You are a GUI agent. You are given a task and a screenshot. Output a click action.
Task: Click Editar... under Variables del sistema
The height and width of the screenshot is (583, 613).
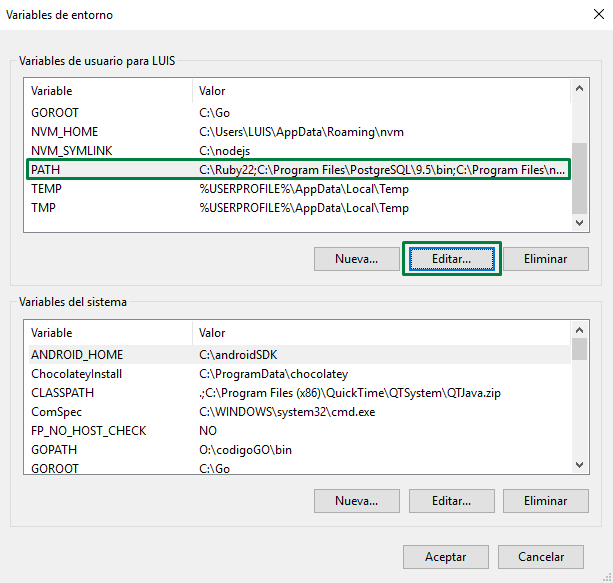coord(452,501)
